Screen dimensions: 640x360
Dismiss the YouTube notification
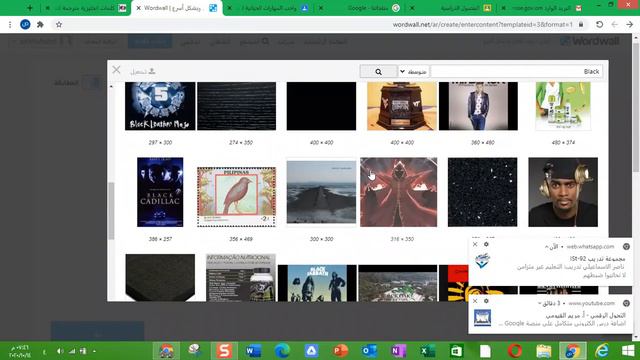point(475,301)
